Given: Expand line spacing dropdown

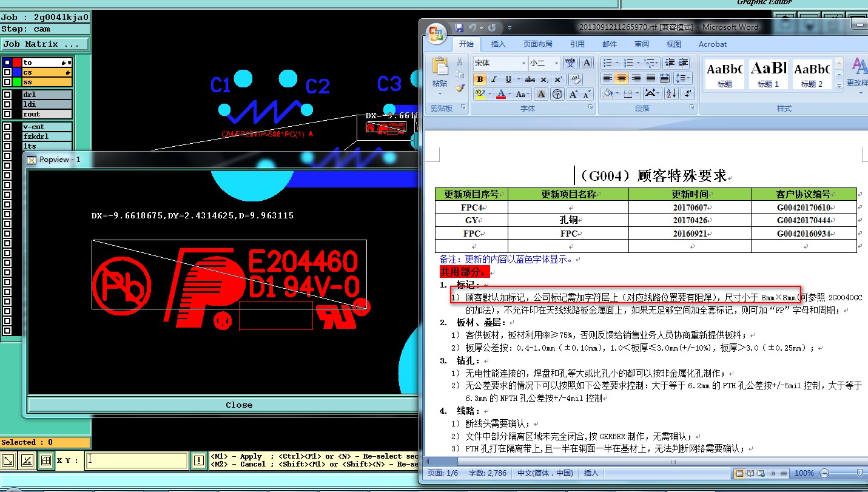Looking at the screenshot, I should click(x=684, y=78).
